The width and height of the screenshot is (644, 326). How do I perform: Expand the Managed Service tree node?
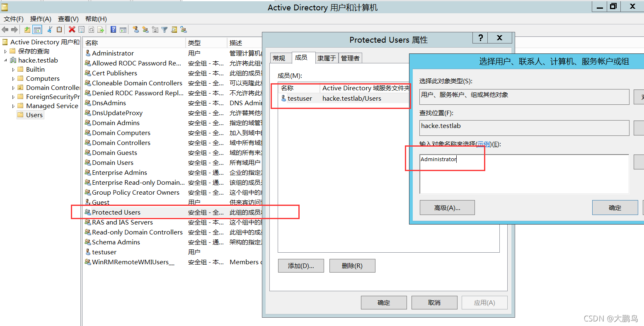coord(13,106)
